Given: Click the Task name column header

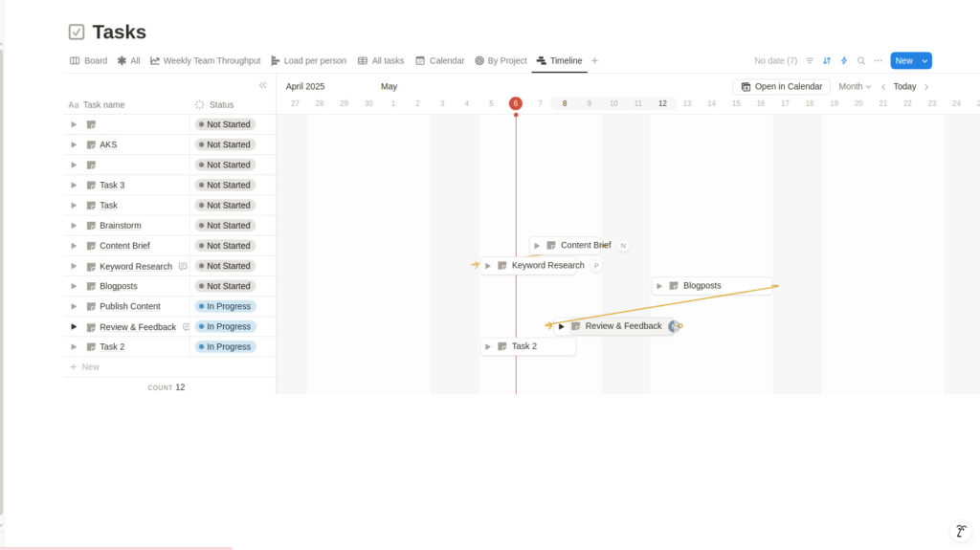Looking at the screenshot, I should coord(97,104).
